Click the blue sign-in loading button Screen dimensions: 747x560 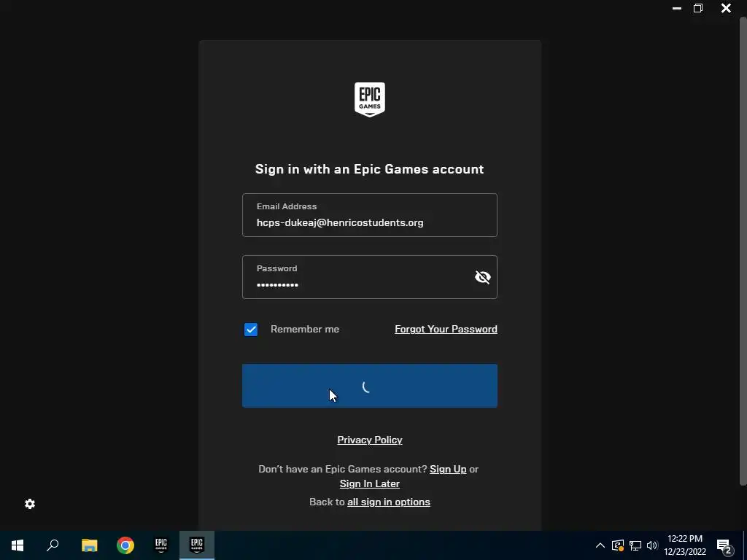click(x=370, y=386)
